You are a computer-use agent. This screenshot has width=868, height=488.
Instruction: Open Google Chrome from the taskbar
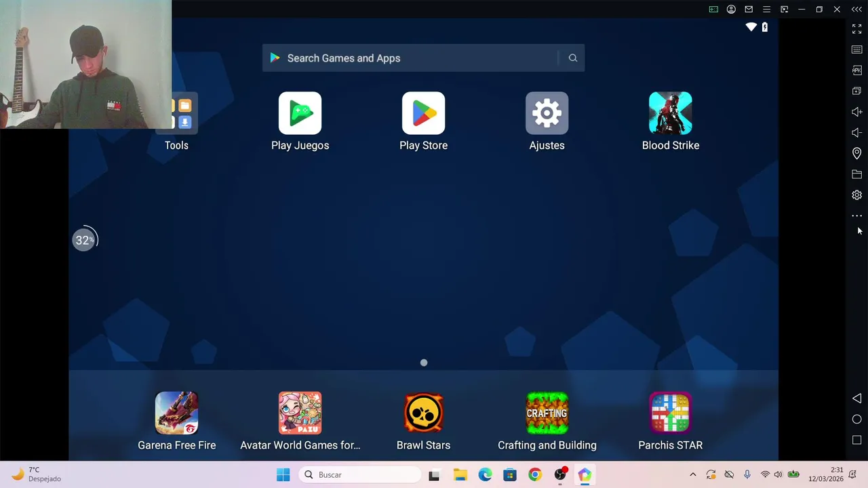(535, 475)
